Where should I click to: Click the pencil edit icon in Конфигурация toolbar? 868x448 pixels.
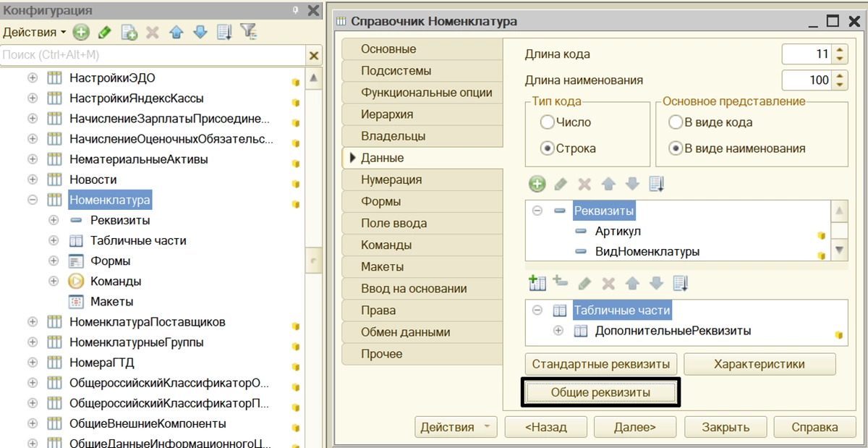click(105, 32)
